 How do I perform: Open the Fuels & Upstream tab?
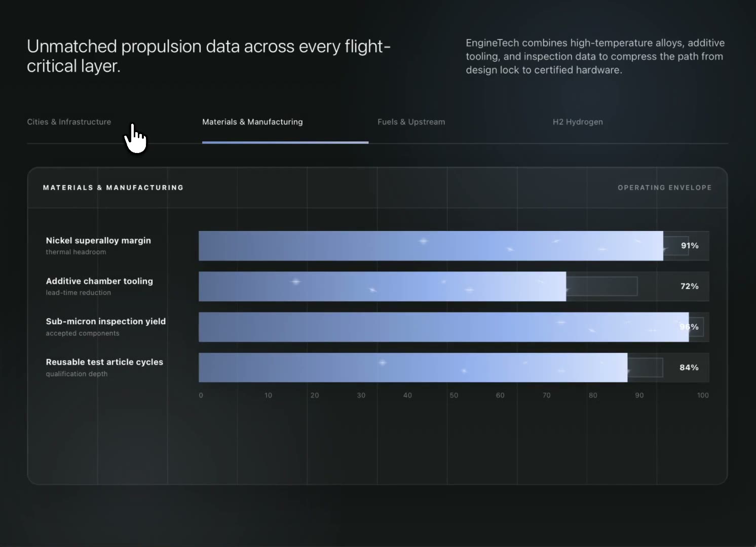click(411, 122)
